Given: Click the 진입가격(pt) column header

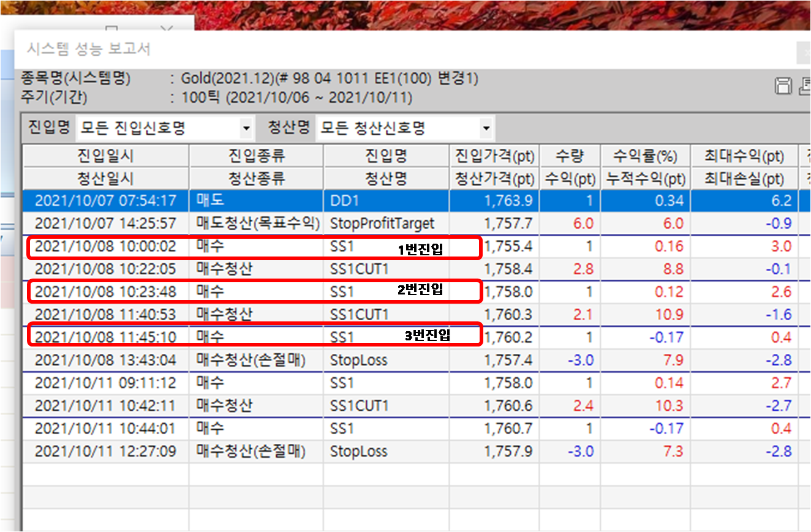Looking at the screenshot, I should coord(494,156).
